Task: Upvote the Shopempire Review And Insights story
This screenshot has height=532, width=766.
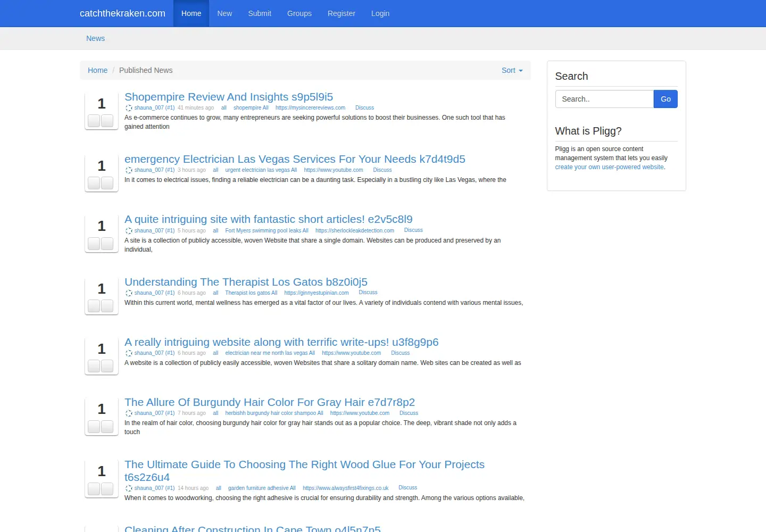Action: click(94, 121)
